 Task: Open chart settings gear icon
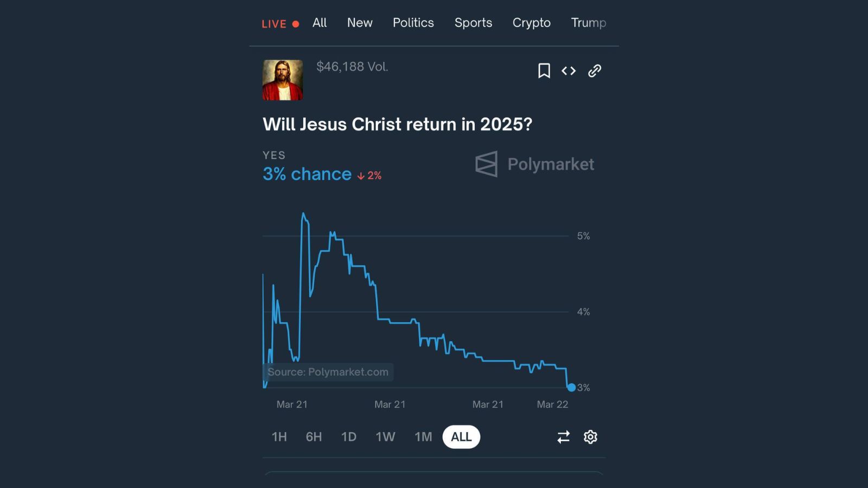(x=590, y=437)
